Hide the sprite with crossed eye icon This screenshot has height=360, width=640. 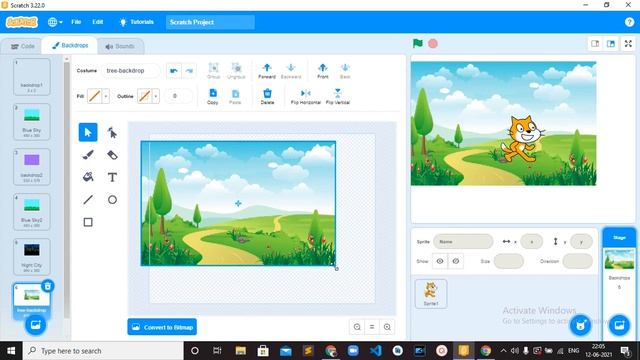click(456, 261)
